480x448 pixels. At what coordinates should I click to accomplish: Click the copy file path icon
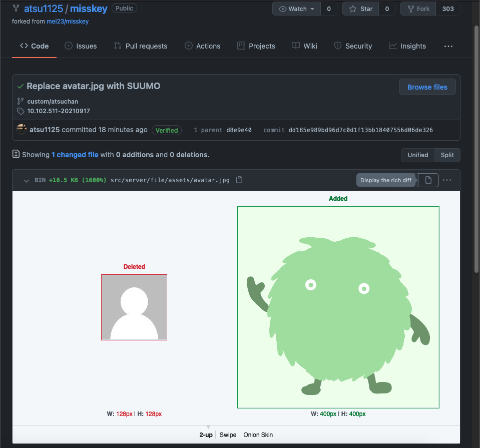point(239,180)
